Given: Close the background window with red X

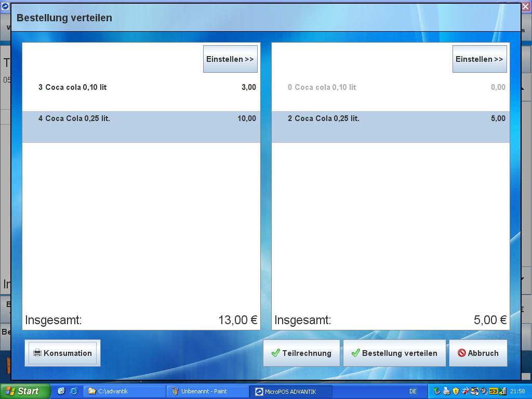Looking at the screenshot, I should pos(525,7).
